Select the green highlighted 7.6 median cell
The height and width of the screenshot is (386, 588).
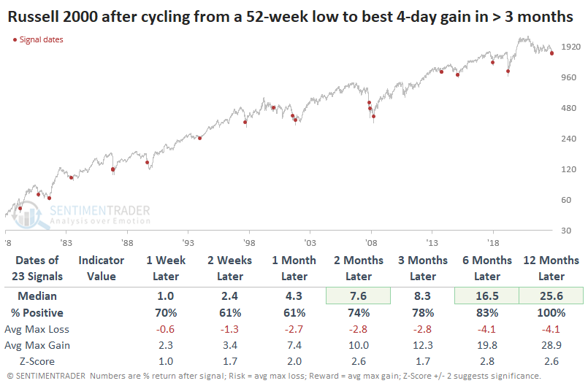(359, 296)
